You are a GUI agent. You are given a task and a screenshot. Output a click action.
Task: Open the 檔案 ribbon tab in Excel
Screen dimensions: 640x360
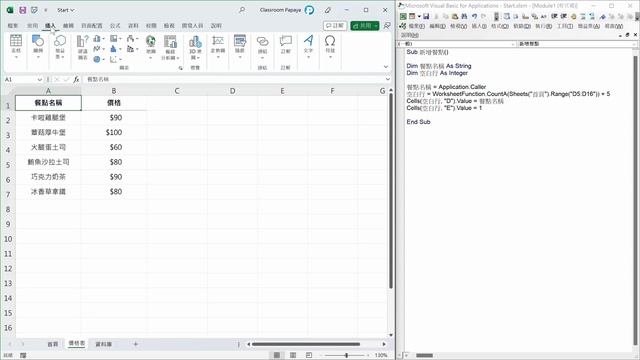point(13,26)
